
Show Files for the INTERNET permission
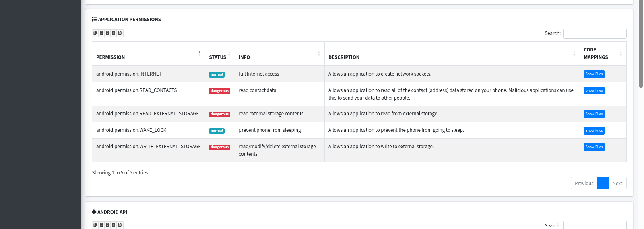pos(594,74)
